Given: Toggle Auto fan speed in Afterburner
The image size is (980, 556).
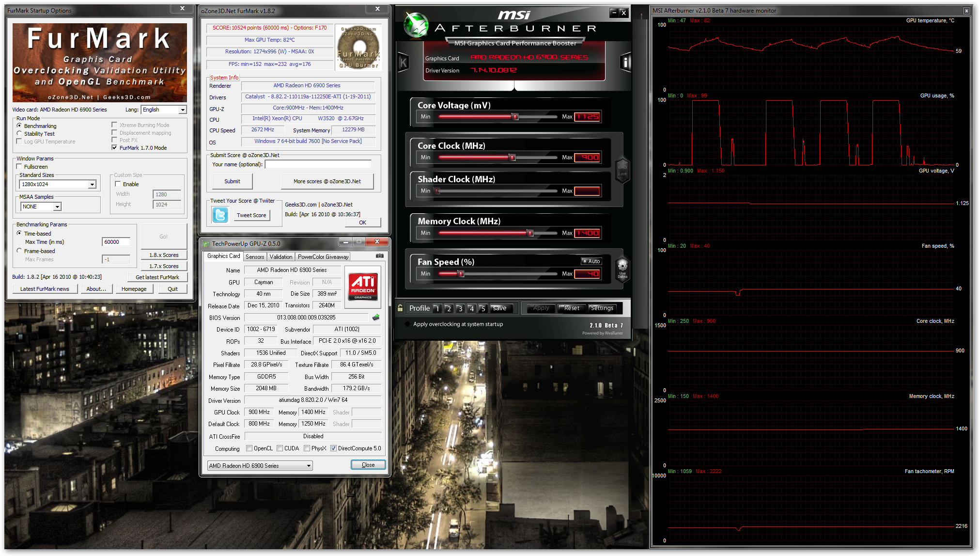Looking at the screenshot, I should click(591, 261).
